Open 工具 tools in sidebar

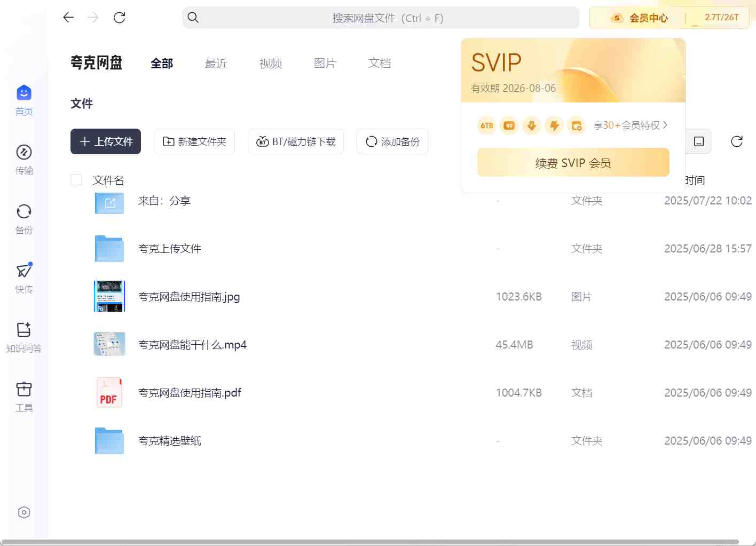[23, 397]
